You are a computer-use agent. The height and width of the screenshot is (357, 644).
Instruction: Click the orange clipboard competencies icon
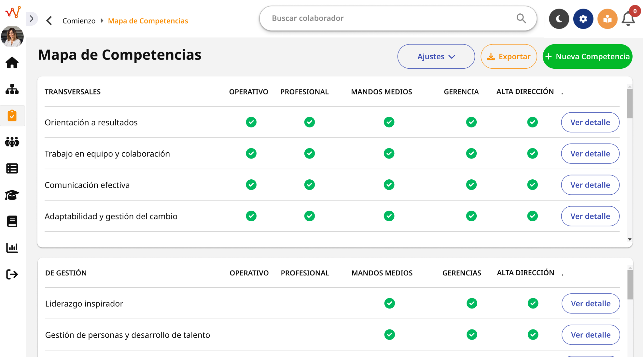click(x=12, y=115)
